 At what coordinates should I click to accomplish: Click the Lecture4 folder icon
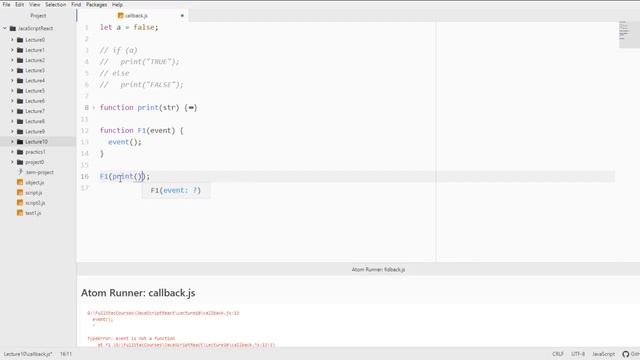click(20, 80)
